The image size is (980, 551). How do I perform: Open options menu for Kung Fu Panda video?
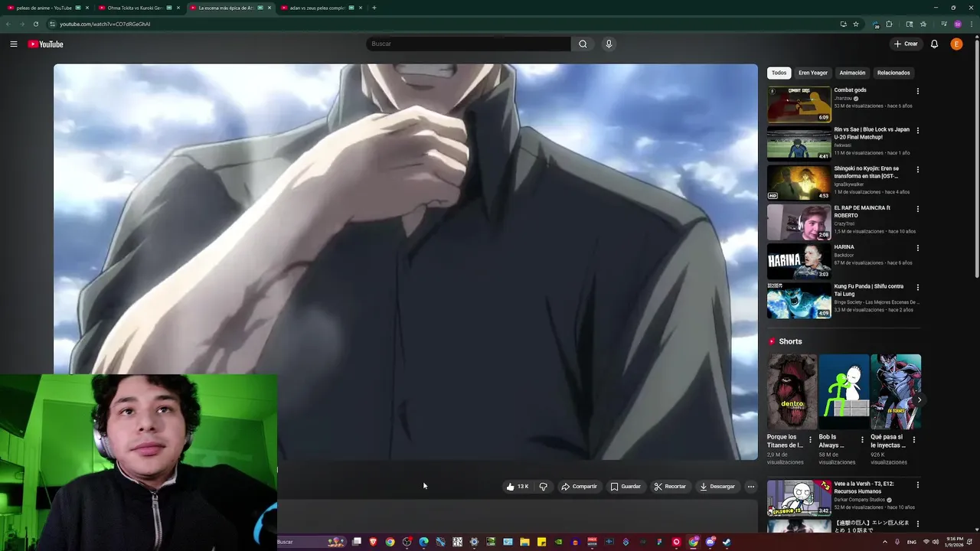(917, 287)
